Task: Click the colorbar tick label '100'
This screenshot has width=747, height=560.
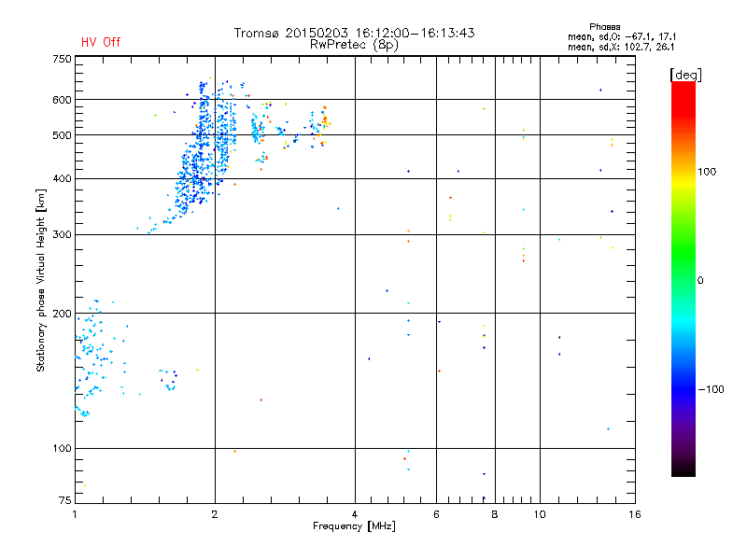Action: [707, 172]
